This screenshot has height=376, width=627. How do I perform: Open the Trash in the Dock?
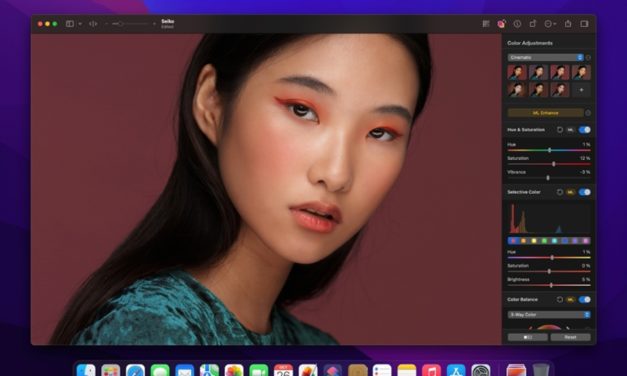(541, 371)
